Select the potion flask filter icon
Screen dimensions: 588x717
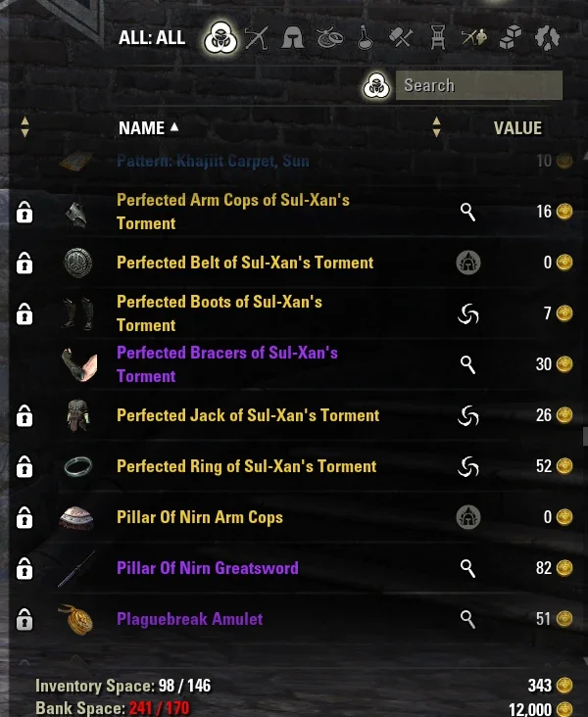click(366, 37)
